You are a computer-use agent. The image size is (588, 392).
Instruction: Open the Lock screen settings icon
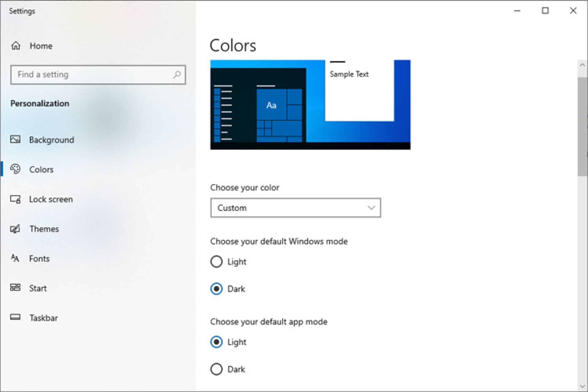(x=15, y=199)
